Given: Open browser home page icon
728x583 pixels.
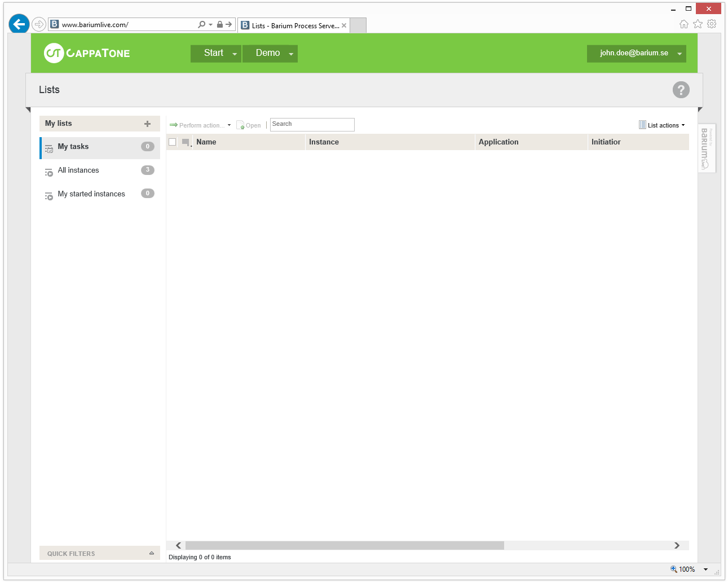Looking at the screenshot, I should (x=683, y=24).
